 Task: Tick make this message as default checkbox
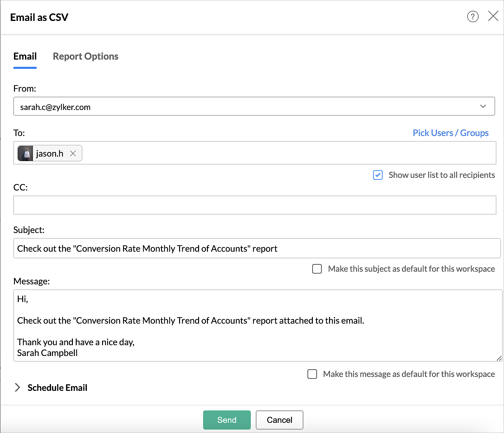pos(312,374)
